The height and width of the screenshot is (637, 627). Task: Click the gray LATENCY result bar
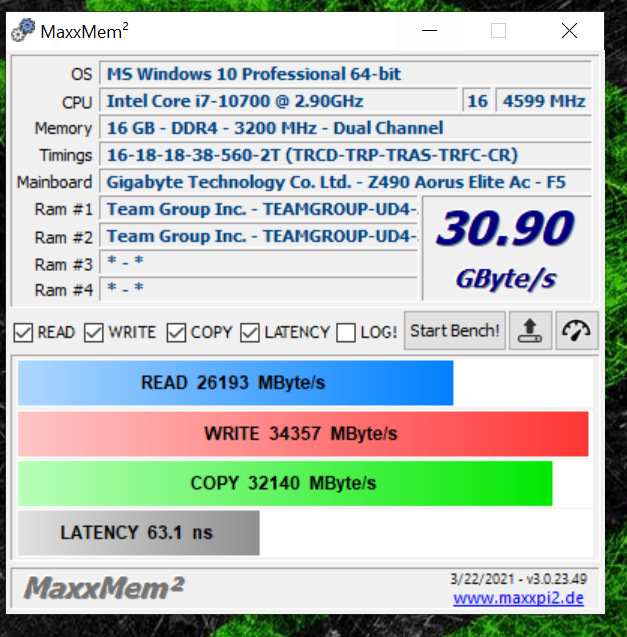click(x=138, y=533)
